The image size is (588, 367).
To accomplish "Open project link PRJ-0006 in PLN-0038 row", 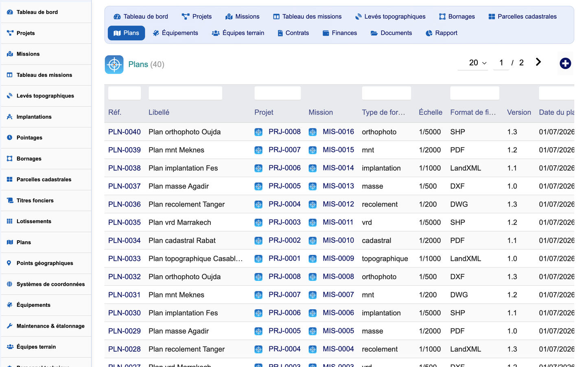I will tap(284, 168).
